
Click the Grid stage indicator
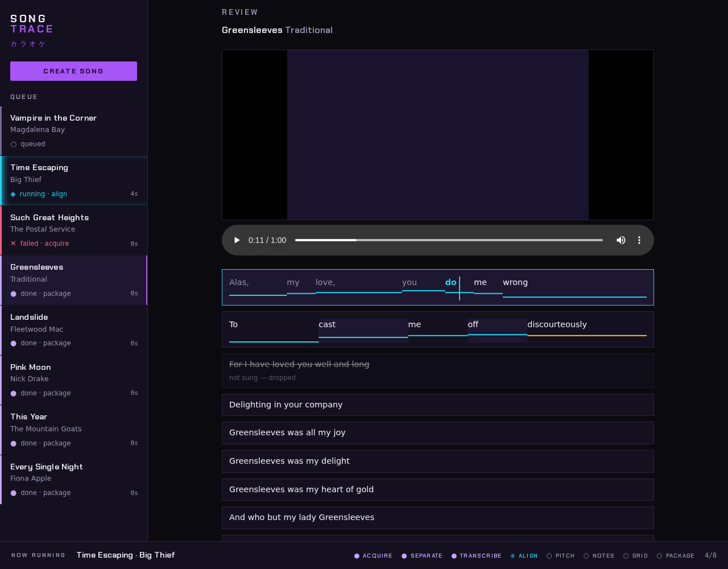point(636,556)
